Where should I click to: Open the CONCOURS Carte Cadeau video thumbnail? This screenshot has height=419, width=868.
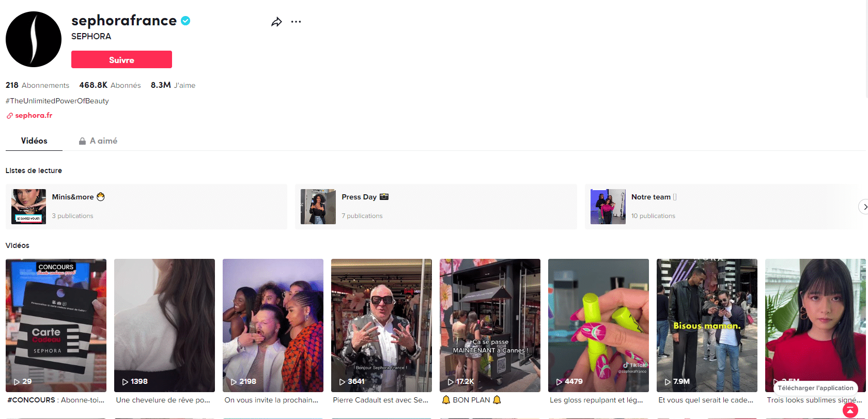click(x=56, y=325)
